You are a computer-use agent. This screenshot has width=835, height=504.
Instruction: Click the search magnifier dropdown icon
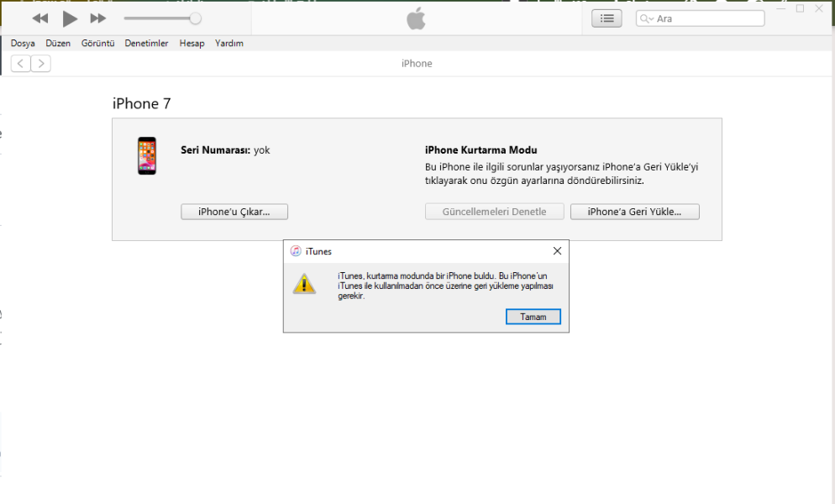646,18
